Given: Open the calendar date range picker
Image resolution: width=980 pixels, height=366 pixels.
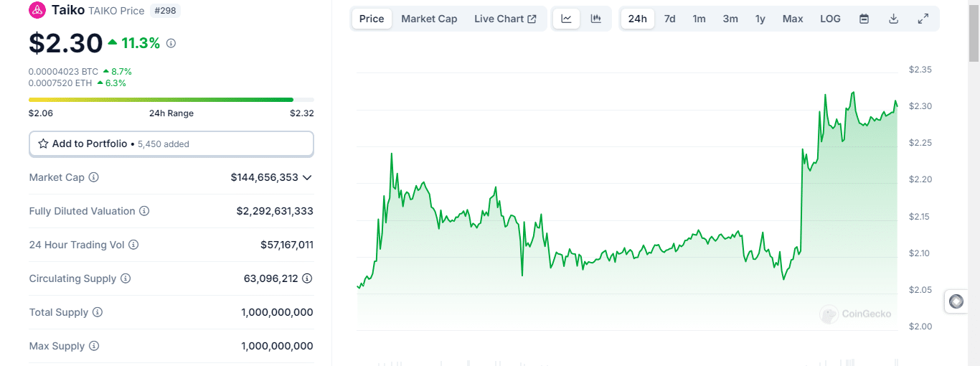Looking at the screenshot, I should pos(864,19).
